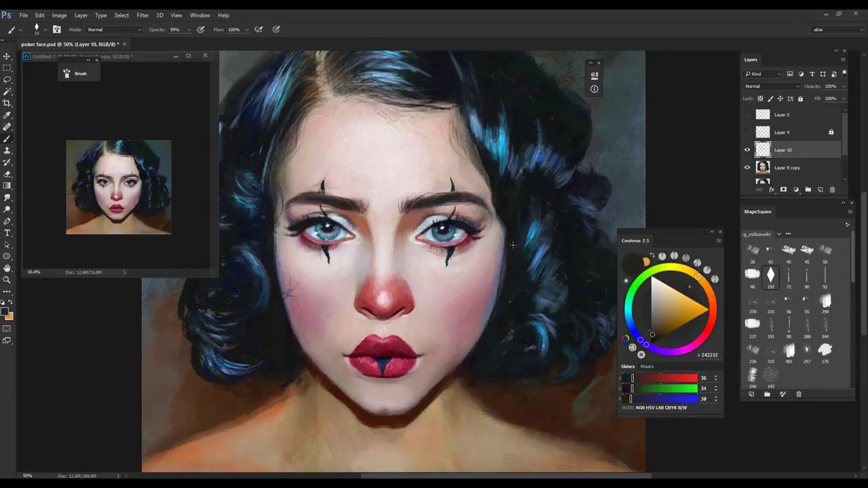Toggle lock image pixels
This screenshot has height=488, width=868.
pyautogui.click(x=770, y=98)
